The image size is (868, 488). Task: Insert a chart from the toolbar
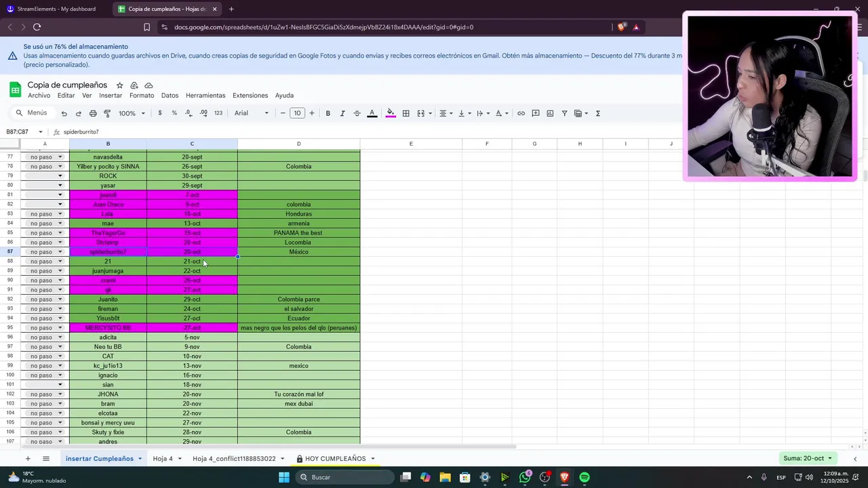point(550,113)
